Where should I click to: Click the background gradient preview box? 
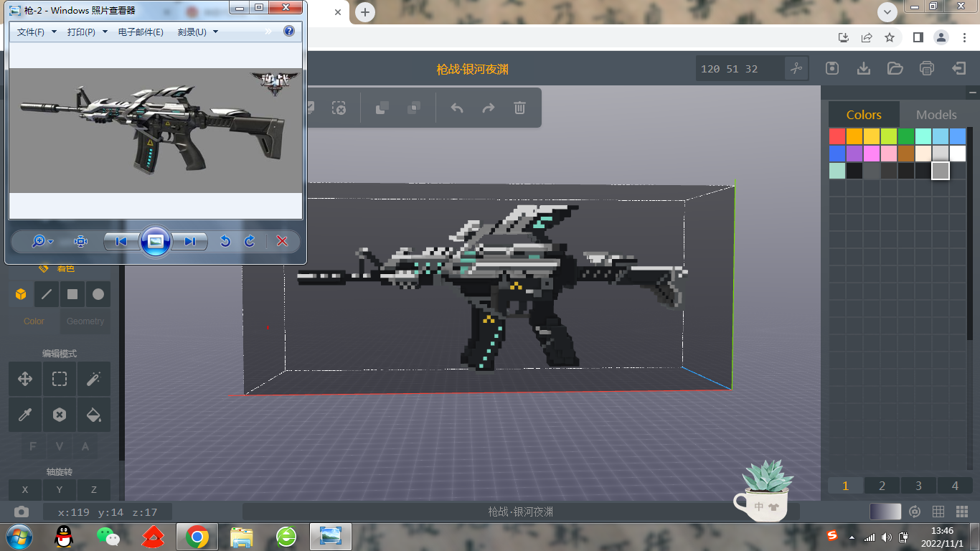(x=885, y=512)
